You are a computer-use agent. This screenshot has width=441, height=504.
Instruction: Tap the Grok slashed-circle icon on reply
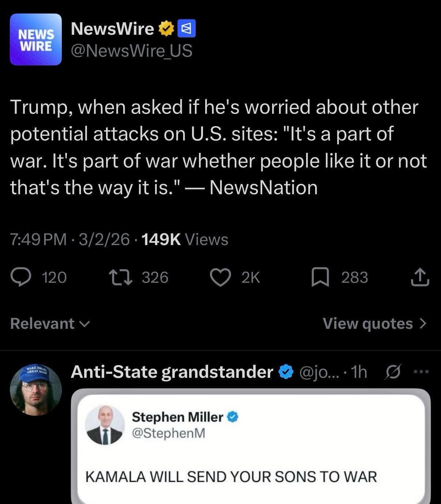click(x=393, y=372)
